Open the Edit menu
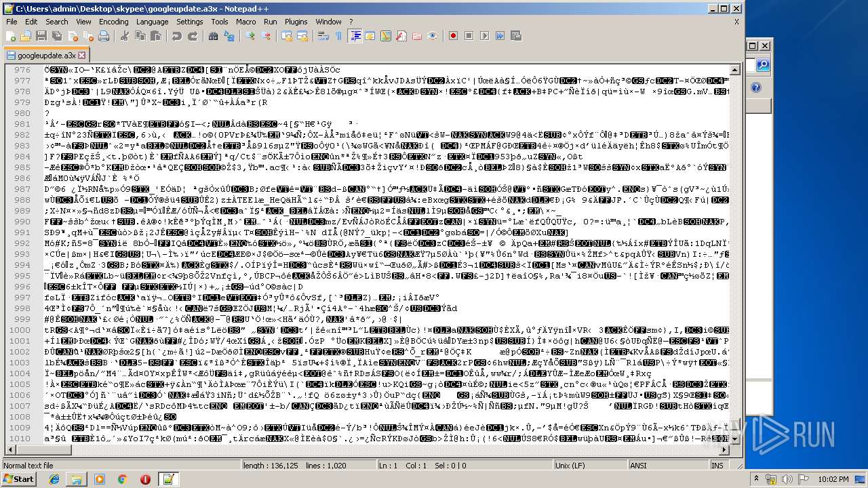 tap(32, 22)
